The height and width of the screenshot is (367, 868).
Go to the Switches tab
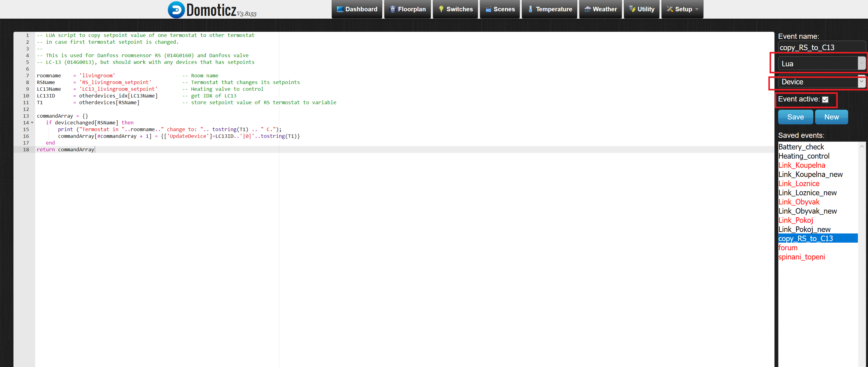coord(455,9)
